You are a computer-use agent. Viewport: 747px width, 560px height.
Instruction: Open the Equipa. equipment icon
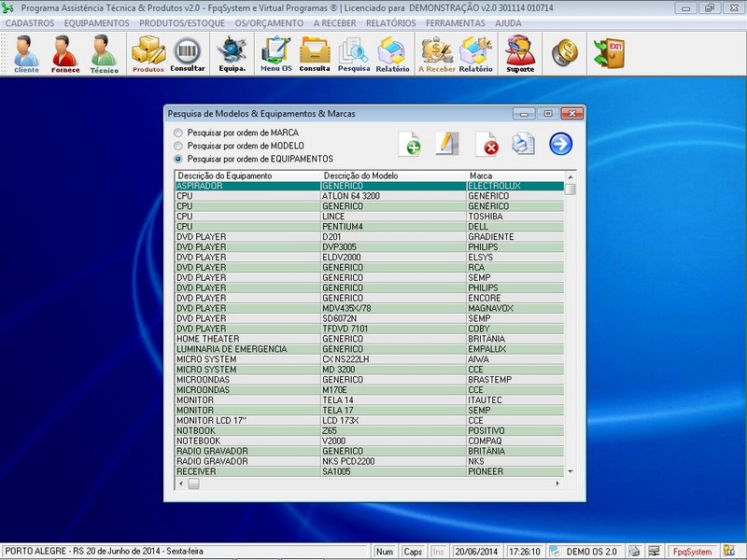click(x=232, y=54)
